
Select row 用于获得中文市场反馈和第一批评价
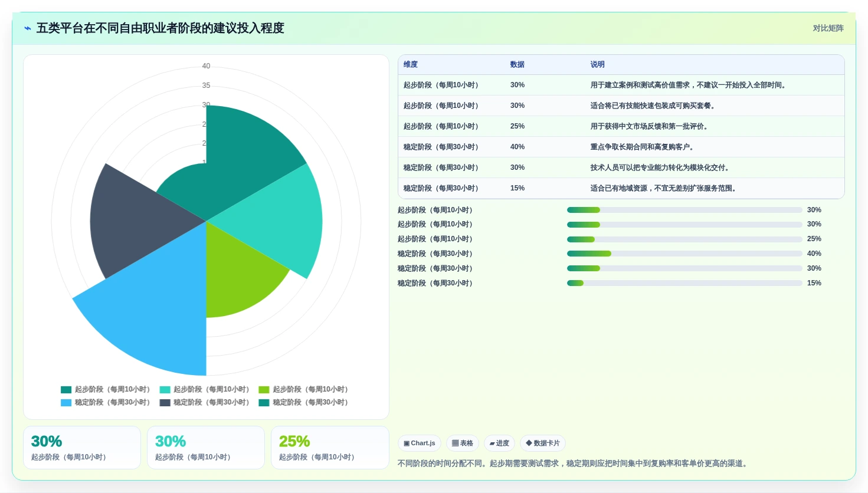click(x=621, y=126)
